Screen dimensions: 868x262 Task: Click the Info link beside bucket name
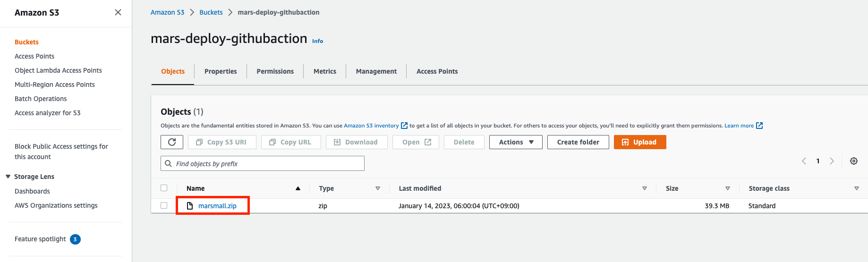click(x=317, y=41)
